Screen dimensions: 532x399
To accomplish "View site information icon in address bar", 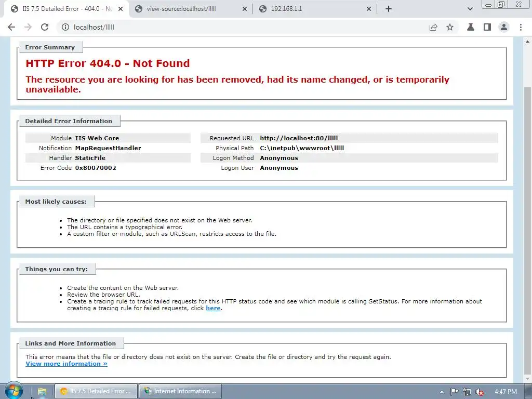I will pyautogui.click(x=65, y=27).
